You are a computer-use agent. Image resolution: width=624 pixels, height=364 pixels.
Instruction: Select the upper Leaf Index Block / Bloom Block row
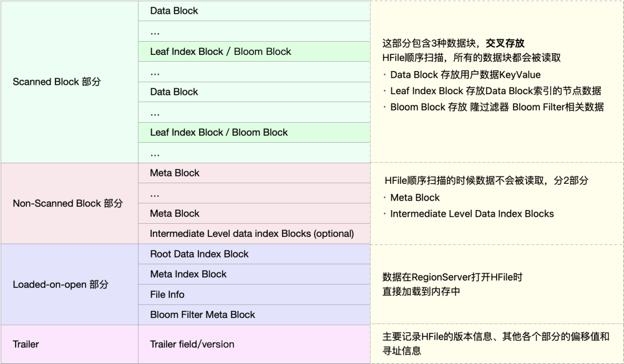click(220, 51)
